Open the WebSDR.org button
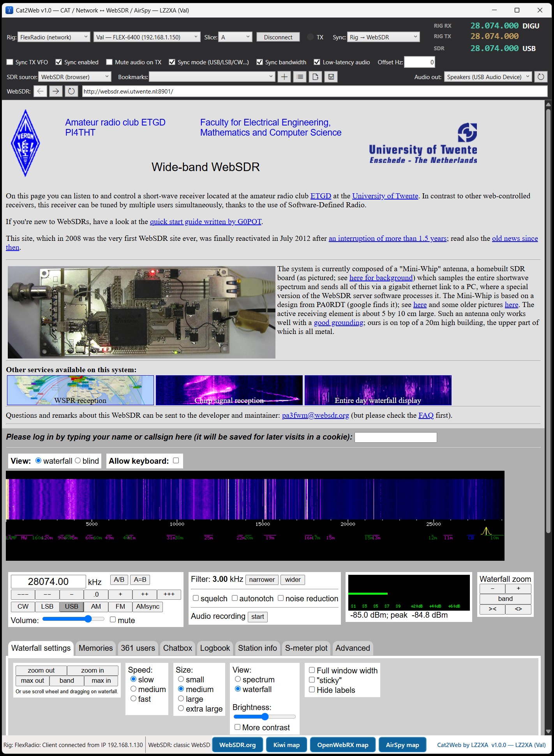 pos(238,745)
